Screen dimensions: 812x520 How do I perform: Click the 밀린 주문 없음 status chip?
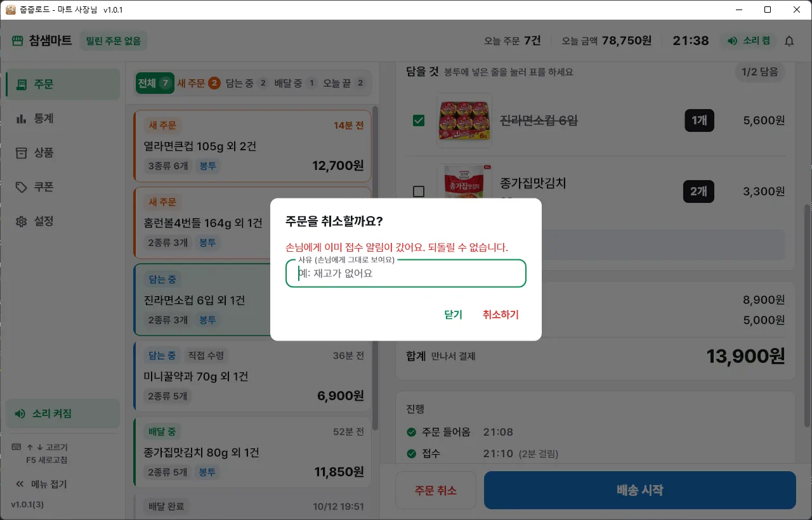pos(114,41)
